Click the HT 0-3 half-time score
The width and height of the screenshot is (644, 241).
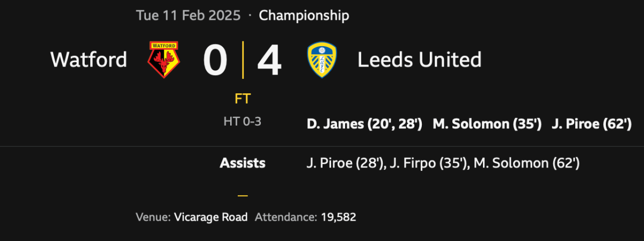tap(243, 122)
